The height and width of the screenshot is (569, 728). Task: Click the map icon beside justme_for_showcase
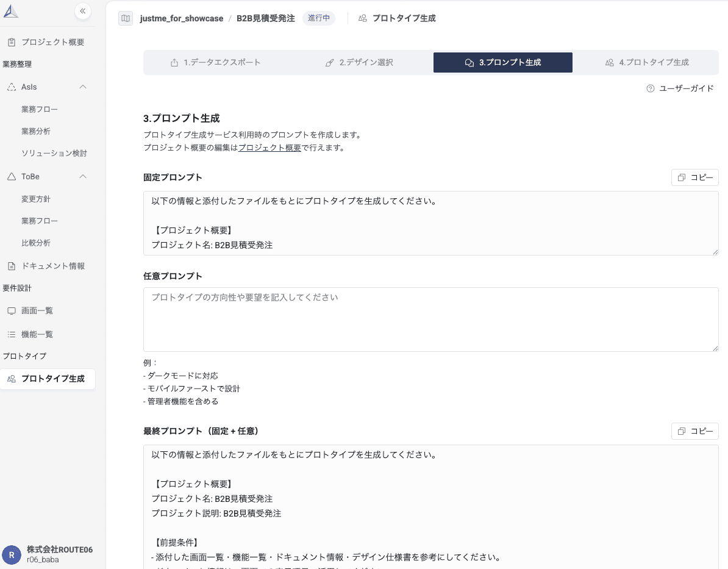126,18
